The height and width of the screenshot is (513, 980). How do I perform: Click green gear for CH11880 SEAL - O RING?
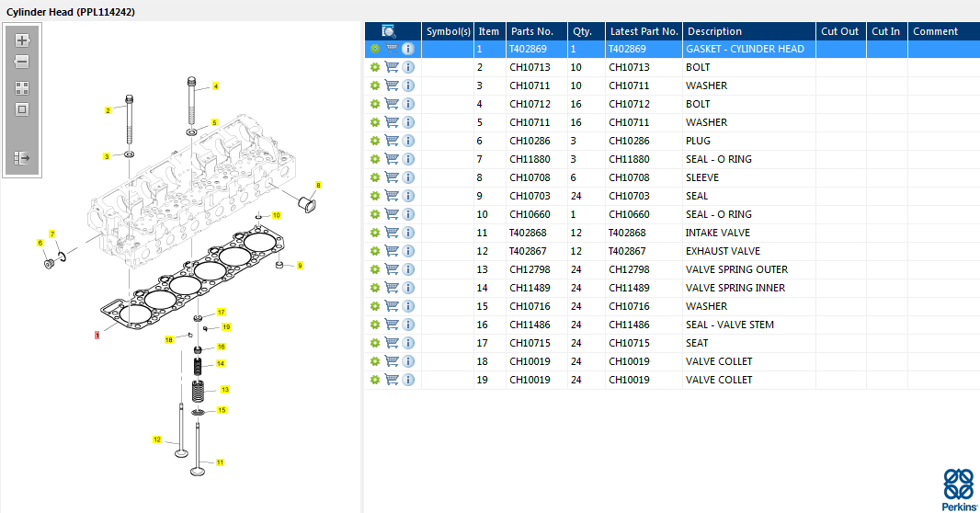click(374, 159)
